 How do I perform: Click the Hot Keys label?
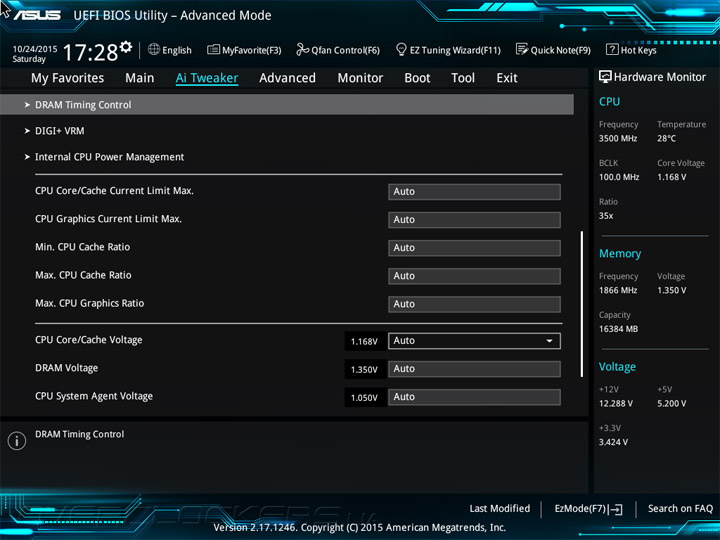pos(639,50)
